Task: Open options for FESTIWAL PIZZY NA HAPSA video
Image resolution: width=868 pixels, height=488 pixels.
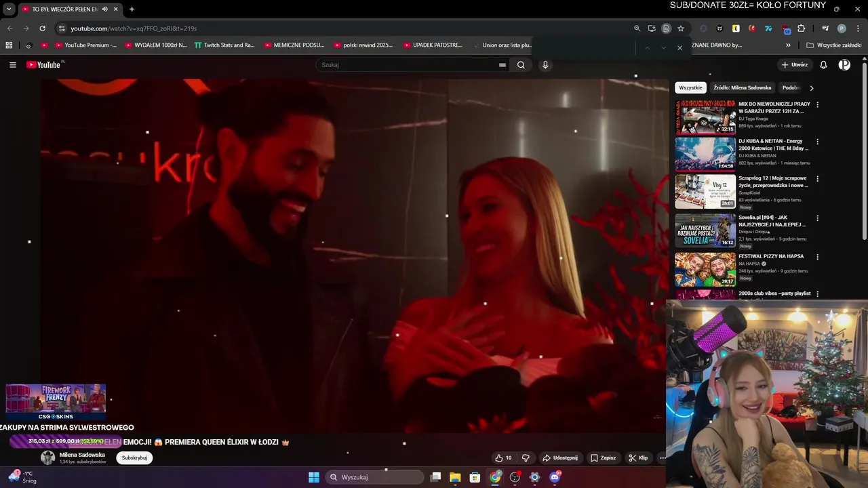Action: point(817,258)
